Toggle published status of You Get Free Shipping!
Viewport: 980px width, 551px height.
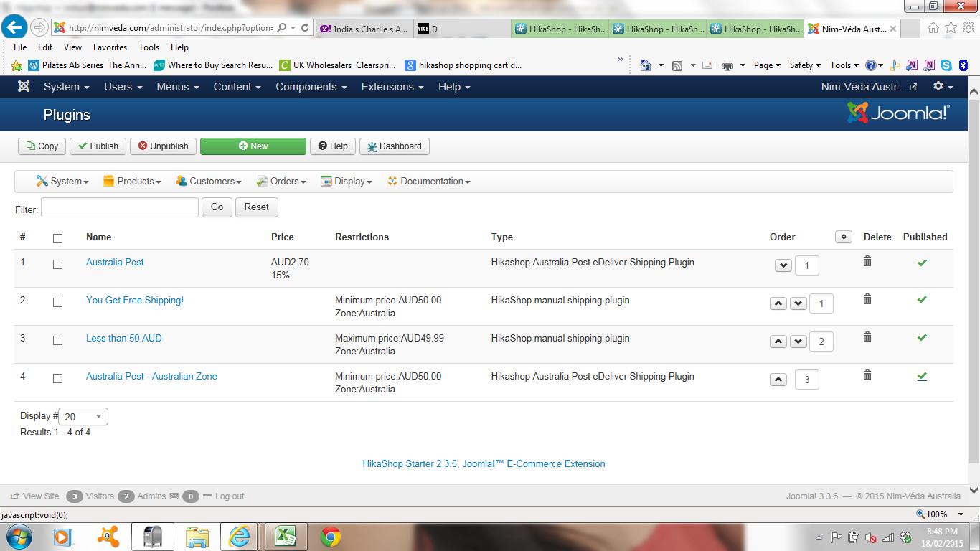tap(922, 300)
